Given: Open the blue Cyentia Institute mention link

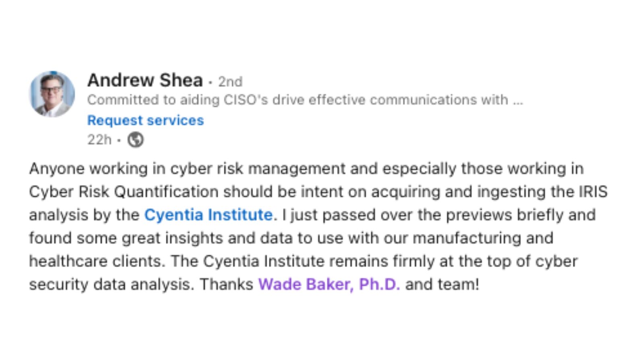Looking at the screenshot, I should [x=208, y=215].
